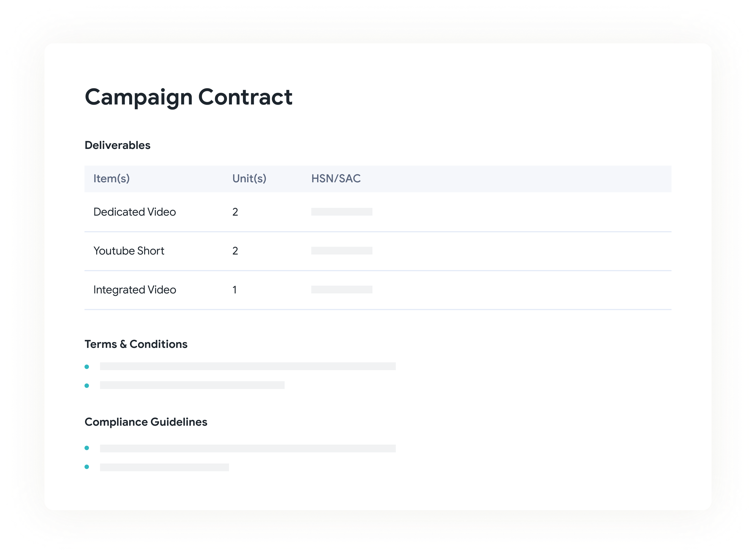The image size is (756, 556).
Task: Click the Integrated Video unit count
Action: pos(235,290)
